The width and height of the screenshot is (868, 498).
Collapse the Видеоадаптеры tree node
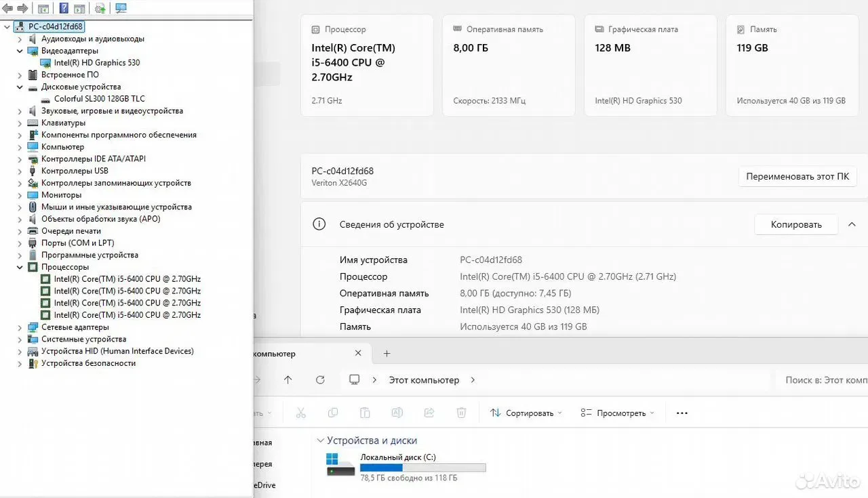click(x=20, y=51)
